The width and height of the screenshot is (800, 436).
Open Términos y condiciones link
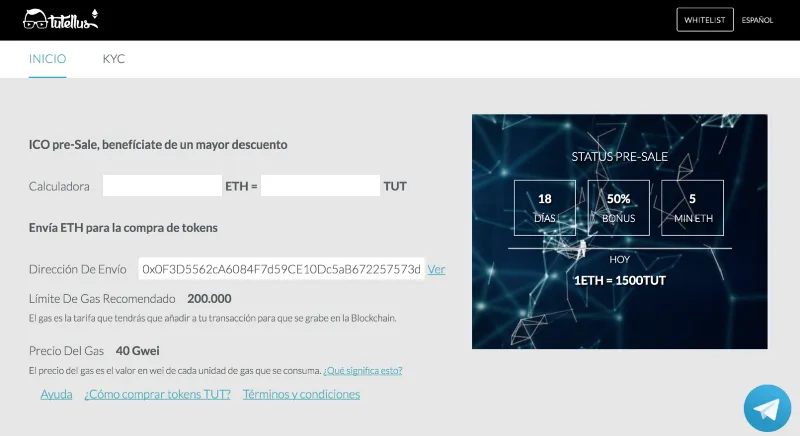[x=301, y=394]
